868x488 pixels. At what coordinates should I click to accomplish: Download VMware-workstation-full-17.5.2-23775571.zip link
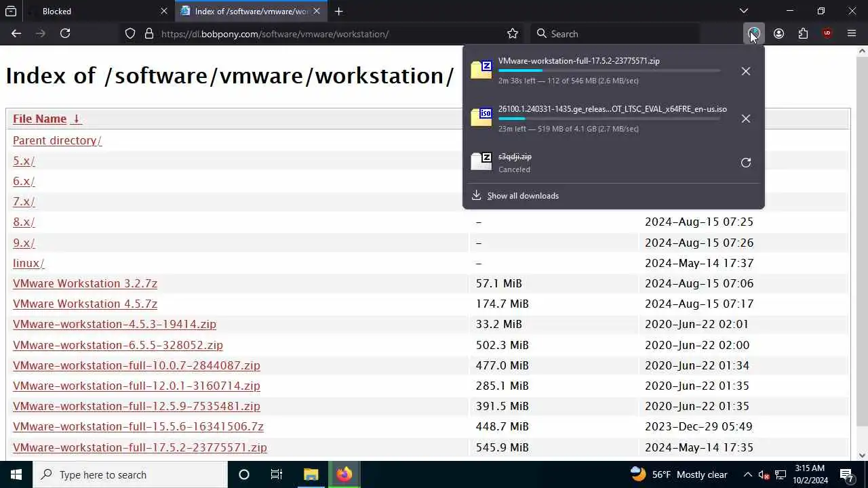point(140,447)
